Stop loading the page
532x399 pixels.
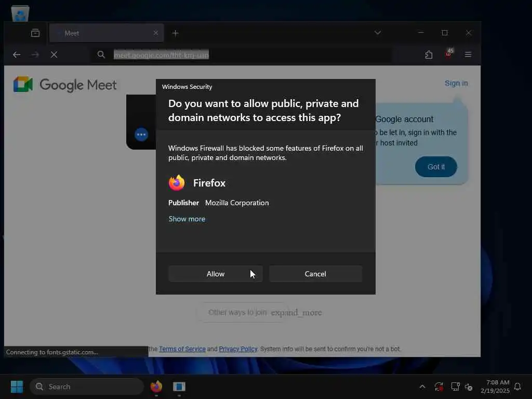point(54,55)
